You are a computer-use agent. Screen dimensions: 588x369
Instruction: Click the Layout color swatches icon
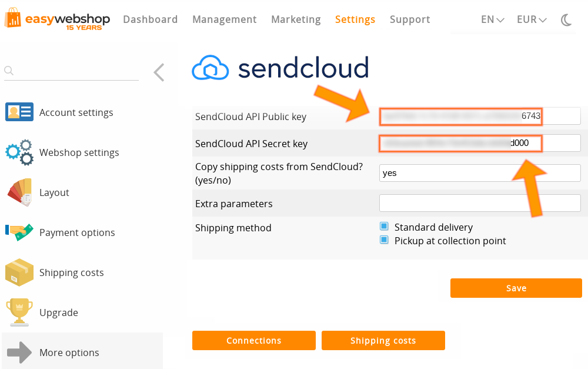pos(19,192)
